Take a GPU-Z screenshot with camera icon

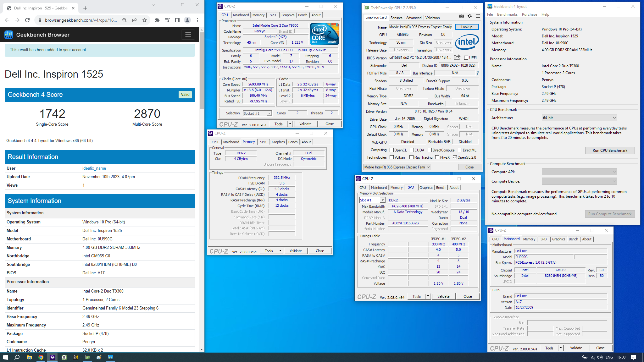(x=461, y=16)
